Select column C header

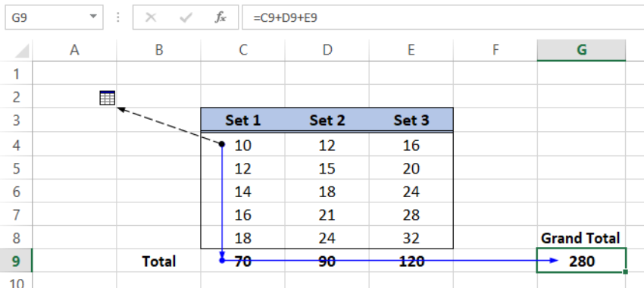tap(243, 50)
